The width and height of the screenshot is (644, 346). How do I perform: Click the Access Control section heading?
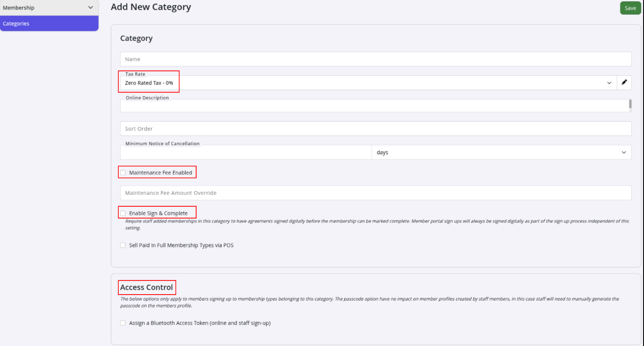tap(146, 287)
